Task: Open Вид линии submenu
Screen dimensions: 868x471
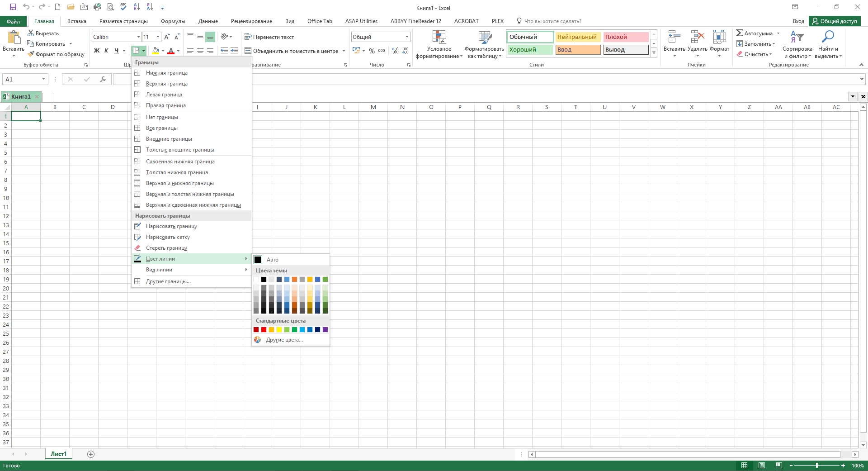Action: point(191,270)
